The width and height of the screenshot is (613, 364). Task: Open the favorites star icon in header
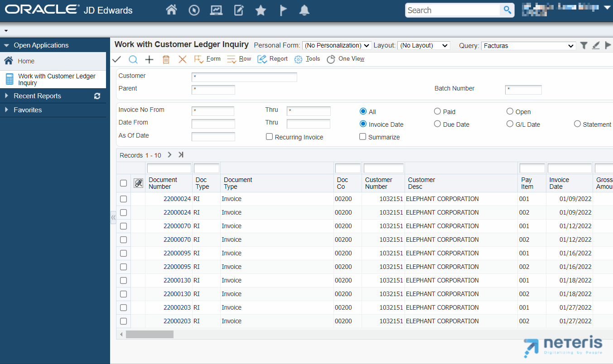point(261,10)
